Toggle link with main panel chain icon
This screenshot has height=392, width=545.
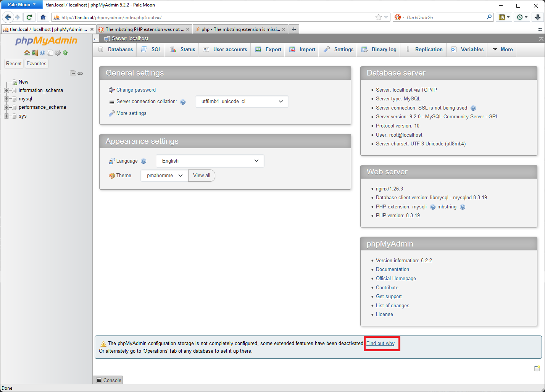pos(80,73)
